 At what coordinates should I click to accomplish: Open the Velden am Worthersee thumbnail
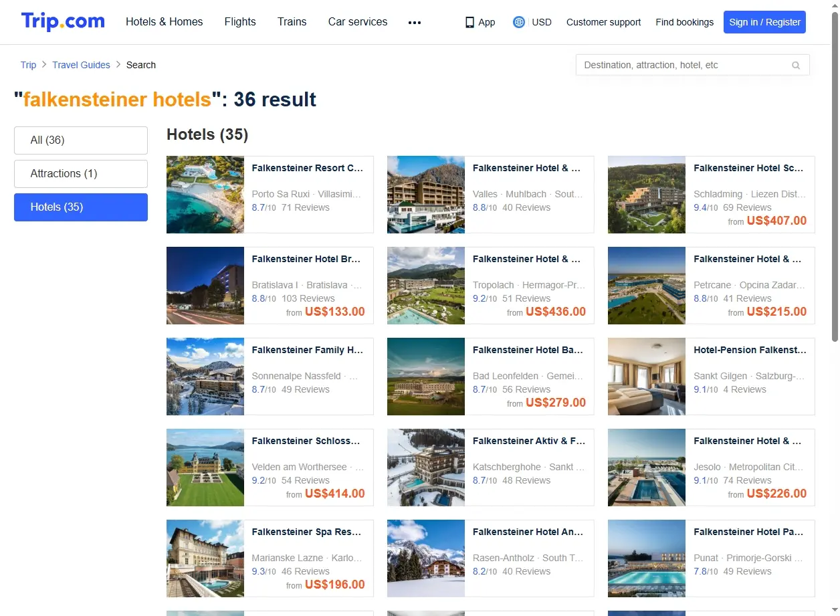pos(205,468)
